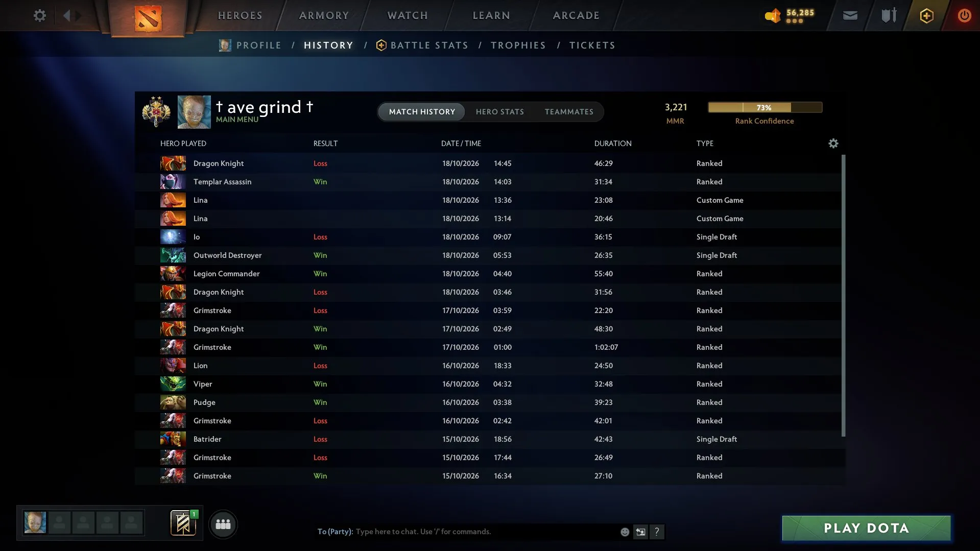Click the Play Dota button
The height and width of the screenshot is (551, 980).
coord(866,528)
